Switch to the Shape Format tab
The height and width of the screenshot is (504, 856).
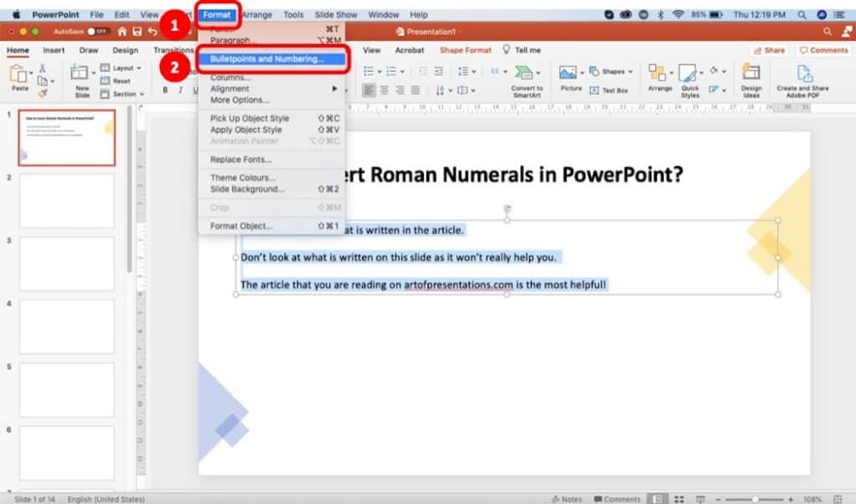click(465, 50)
